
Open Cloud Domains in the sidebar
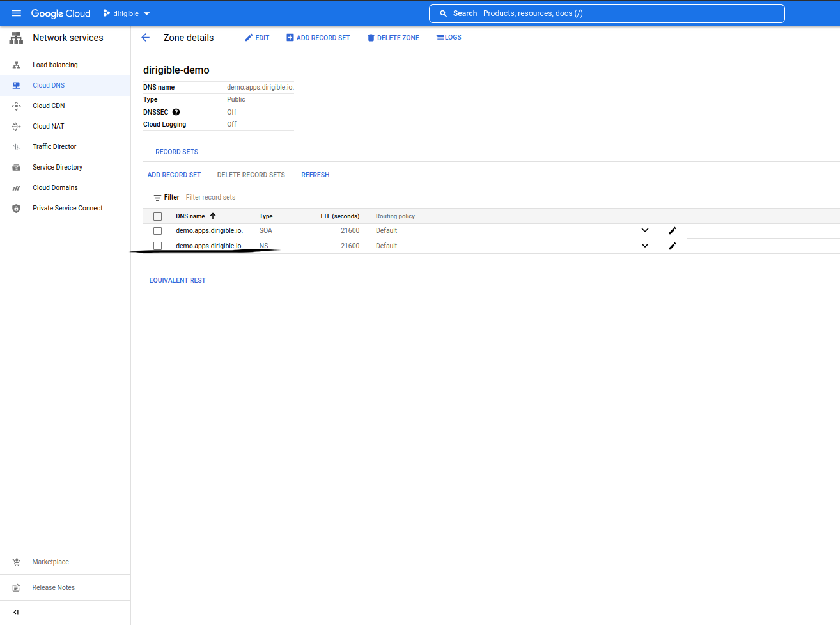(55, 188)
